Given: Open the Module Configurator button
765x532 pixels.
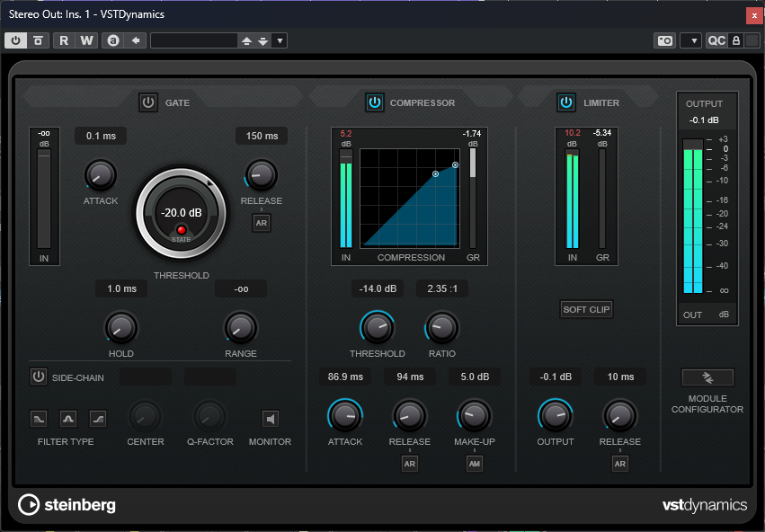Looking at the screenshot, I should tap(707, 377).
